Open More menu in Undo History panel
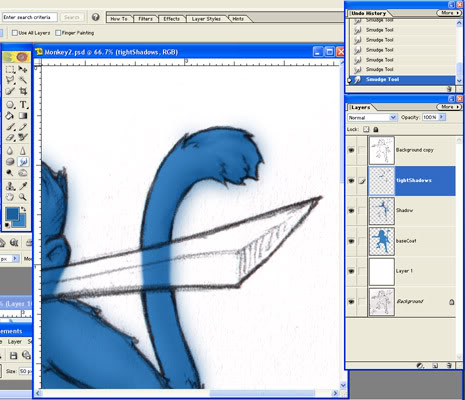This screenshot has width=465, height=400. (449, 13)
